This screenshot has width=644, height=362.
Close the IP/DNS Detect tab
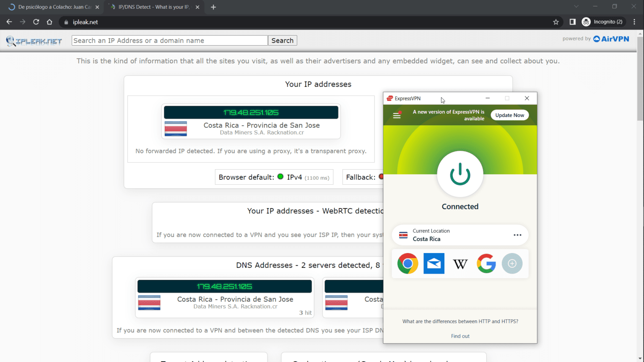197,7
